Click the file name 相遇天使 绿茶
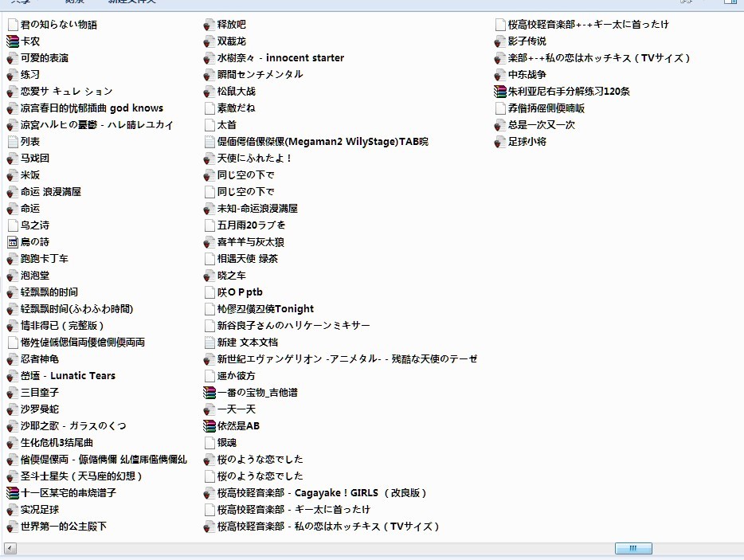This screenshot has height=560, width=744. (x=248, y=259)
